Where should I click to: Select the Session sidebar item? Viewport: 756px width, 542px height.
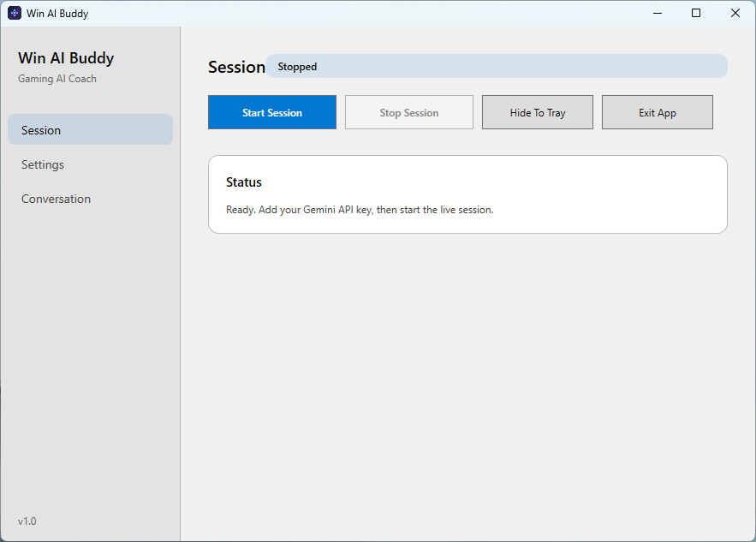pos(40,129)
